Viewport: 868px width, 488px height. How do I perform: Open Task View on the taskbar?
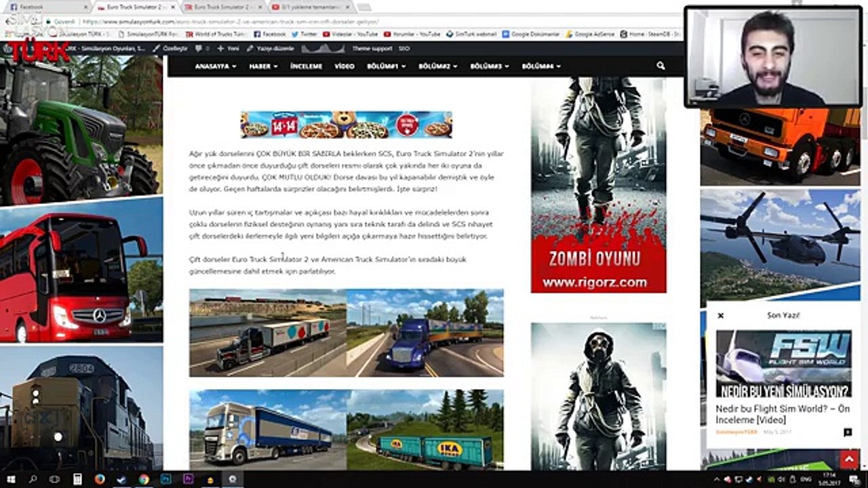coord(55,479)
